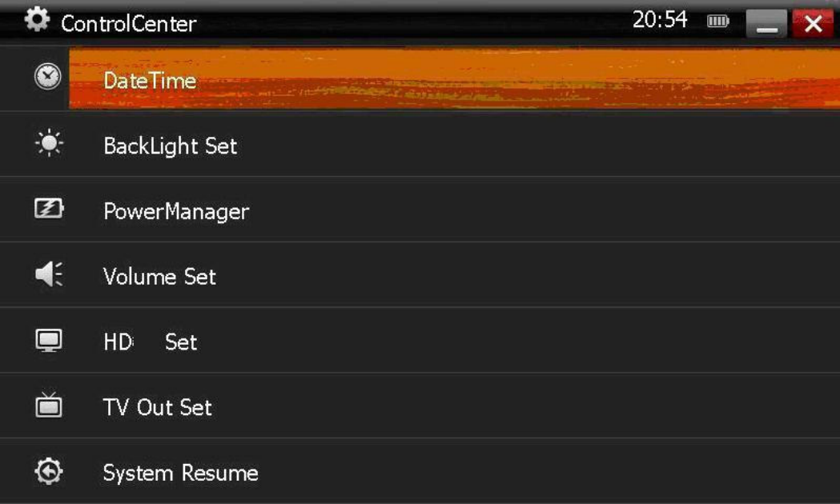The width and height of the screenshot is (840, 504).
Task: Click the clock icon beside DateTime
Action: coord(48,77)
